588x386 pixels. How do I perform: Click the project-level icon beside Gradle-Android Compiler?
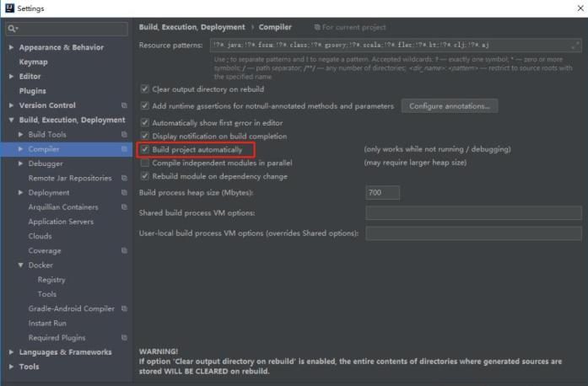tap(124, 309)
